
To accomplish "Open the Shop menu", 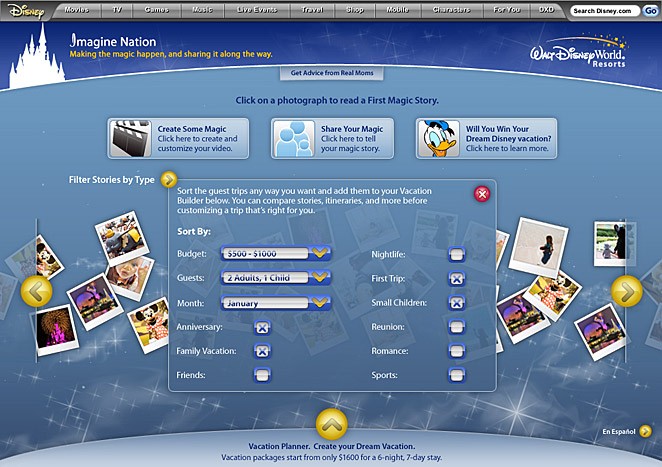I will pos(355,10).
